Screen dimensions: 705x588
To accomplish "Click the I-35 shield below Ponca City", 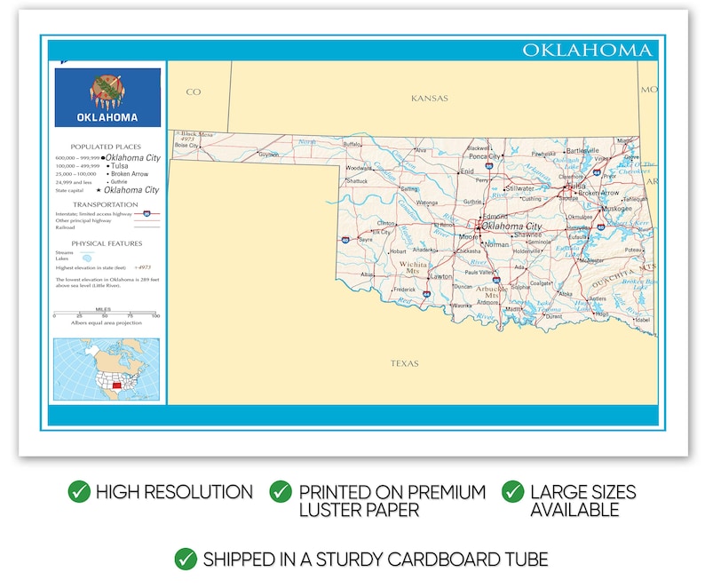I will (x=489, y=166).
